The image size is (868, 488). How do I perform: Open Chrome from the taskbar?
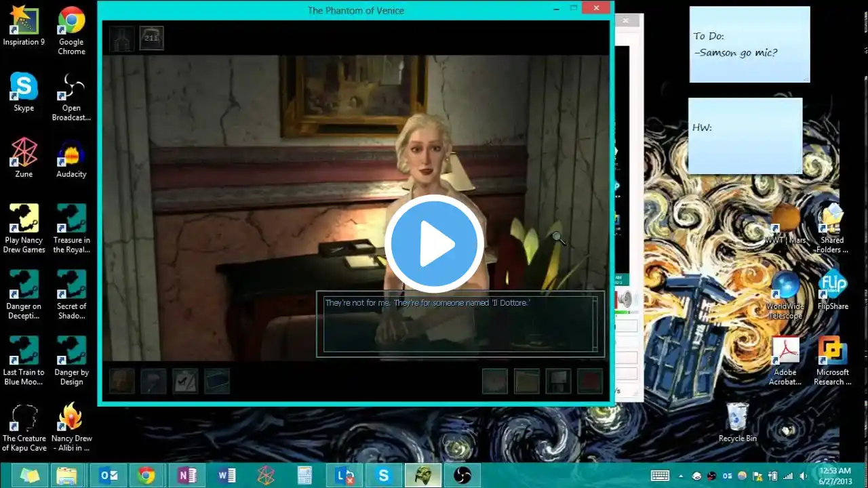point(146,475)
